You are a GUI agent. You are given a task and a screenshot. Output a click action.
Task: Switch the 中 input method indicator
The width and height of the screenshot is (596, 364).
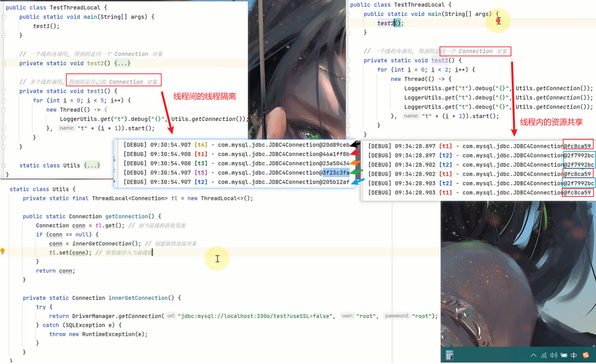pos(574,355)
